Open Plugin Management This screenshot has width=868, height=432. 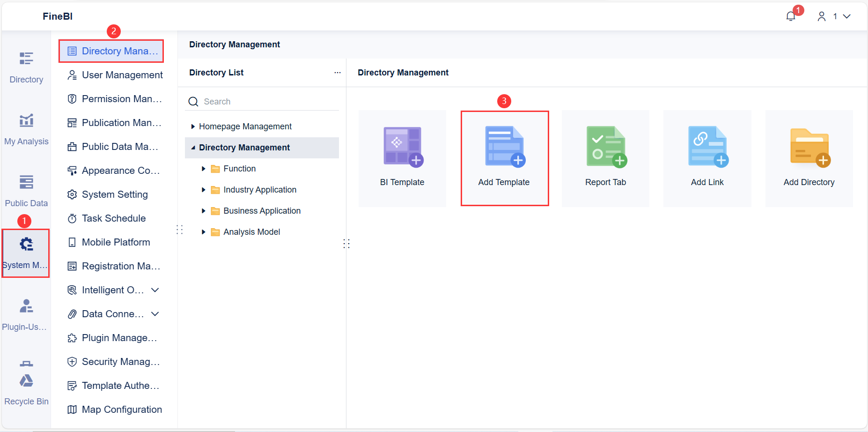pyautogui.click(x=120, y=337)
